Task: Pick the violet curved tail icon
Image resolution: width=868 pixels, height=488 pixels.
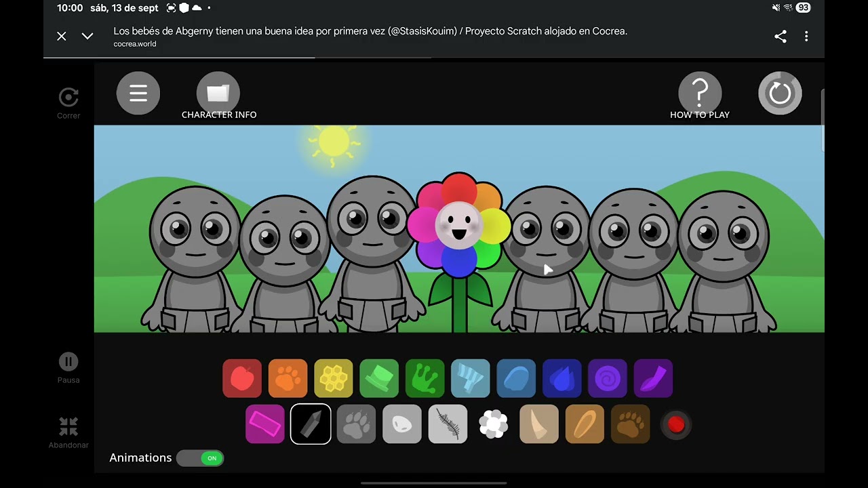Action: coord(653,378)
